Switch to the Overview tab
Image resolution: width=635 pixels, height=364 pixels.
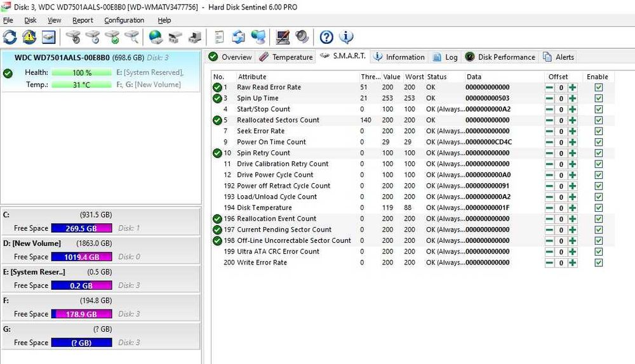click(231, 57)
